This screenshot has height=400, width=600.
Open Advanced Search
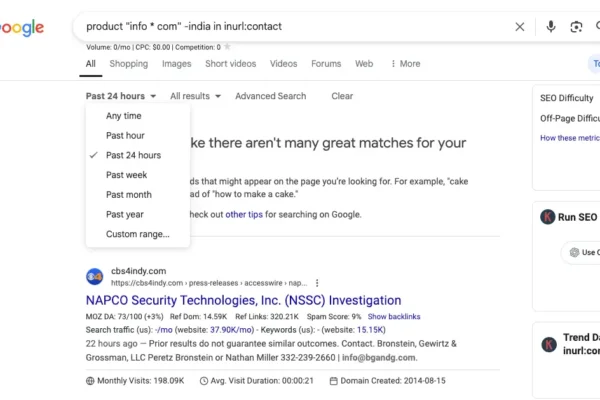click(x=271, y=96)
